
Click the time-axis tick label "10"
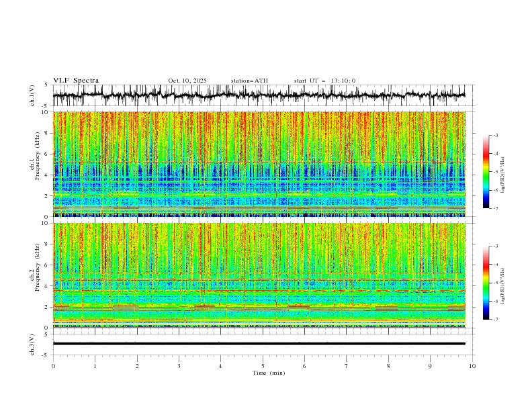tap(472, 366)
